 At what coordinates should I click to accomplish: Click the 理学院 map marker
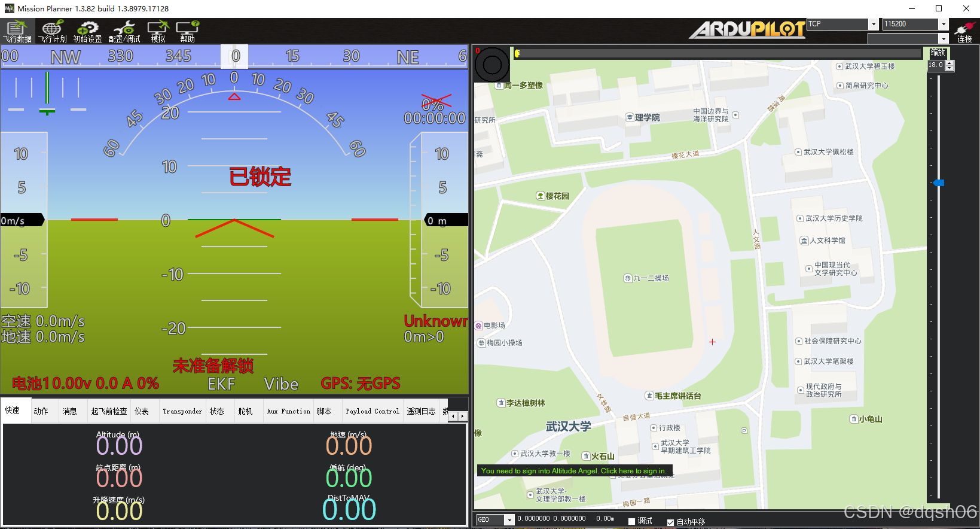630,117
